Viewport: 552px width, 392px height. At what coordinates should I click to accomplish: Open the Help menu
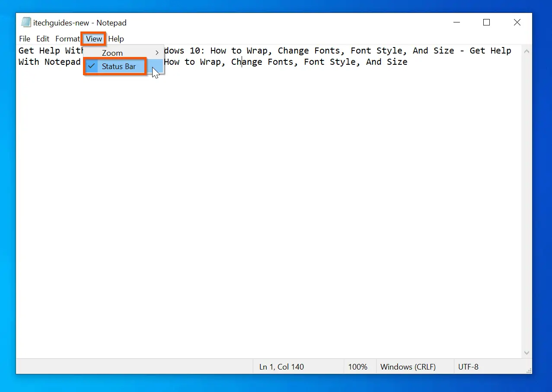pos(116,39)
